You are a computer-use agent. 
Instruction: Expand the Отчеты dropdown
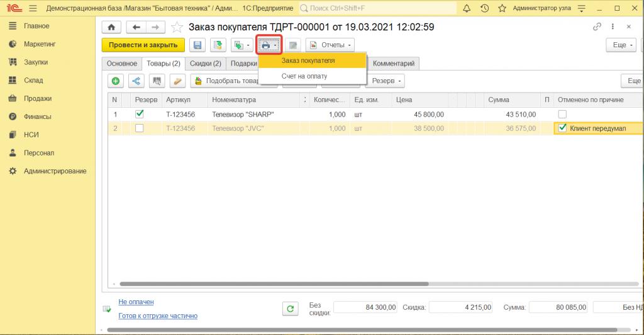[330, 45]
